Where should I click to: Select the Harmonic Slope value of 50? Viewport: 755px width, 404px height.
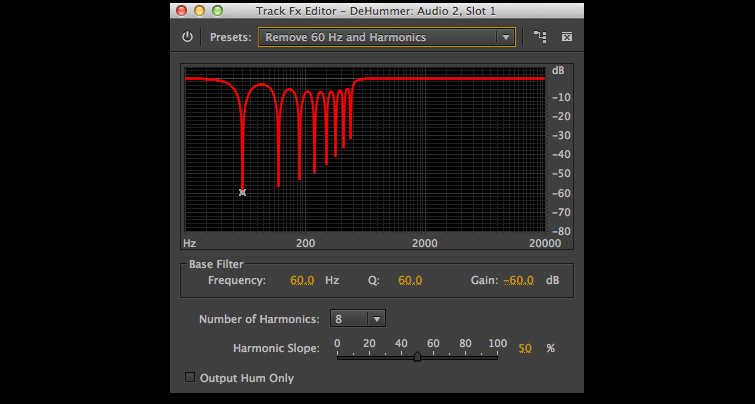coord(524,348)
